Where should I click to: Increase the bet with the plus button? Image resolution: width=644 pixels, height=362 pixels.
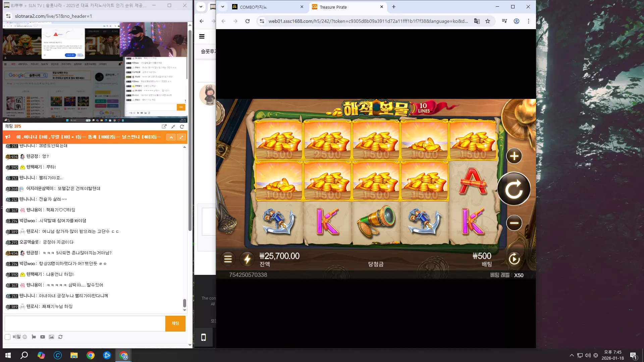point(514,156)
